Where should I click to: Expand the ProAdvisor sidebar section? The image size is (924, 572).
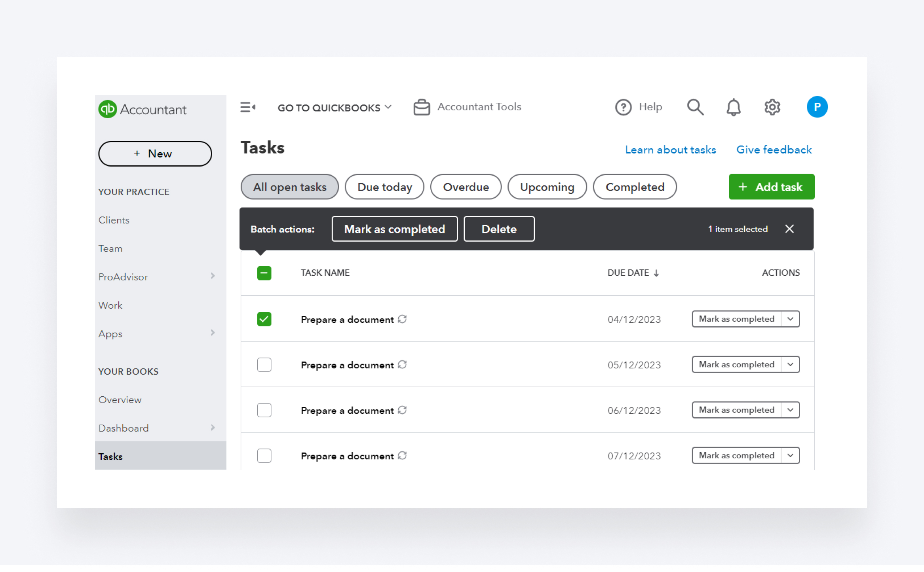coord(213,276)
